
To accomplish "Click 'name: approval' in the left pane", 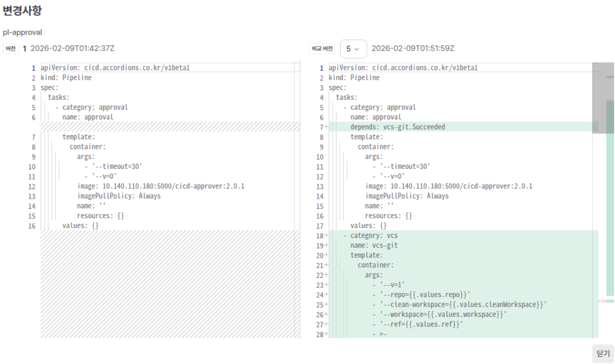I will [x=88, y=117].
